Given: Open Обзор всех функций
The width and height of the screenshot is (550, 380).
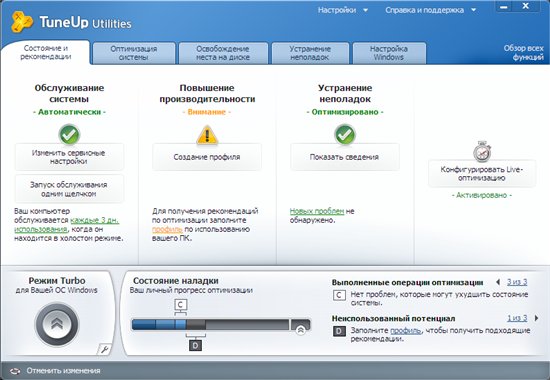Looking at the screenshot, I should 524,53.
